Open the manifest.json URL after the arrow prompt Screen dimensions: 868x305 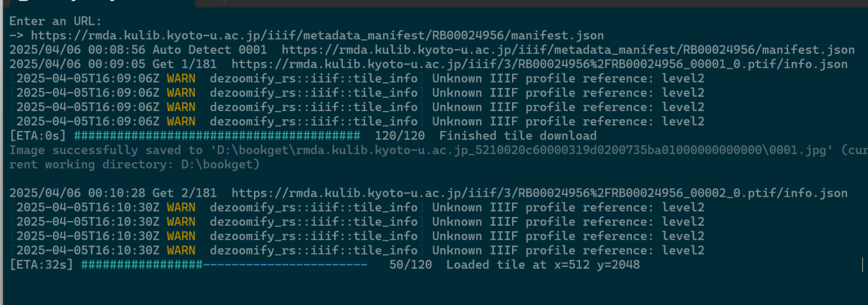317,35
